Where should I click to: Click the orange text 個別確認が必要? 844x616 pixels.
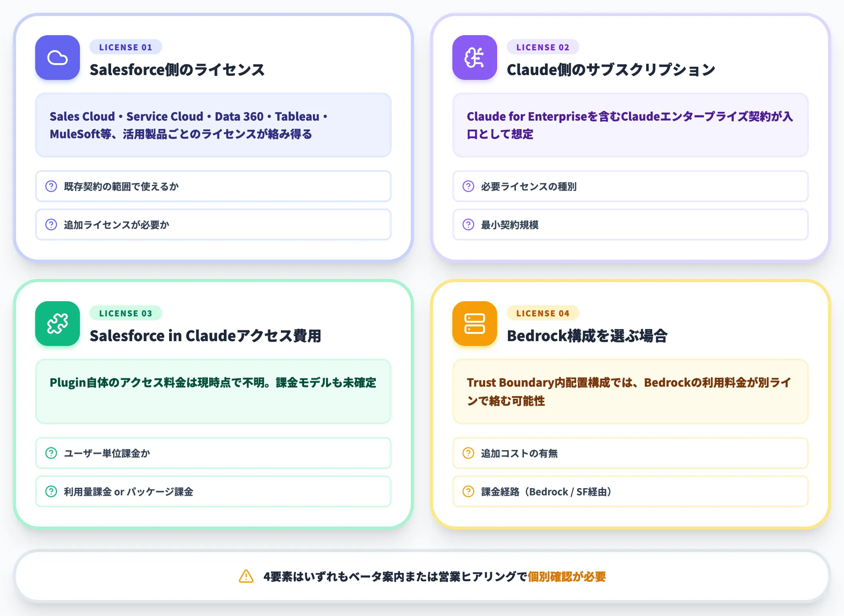click(567, 576)
